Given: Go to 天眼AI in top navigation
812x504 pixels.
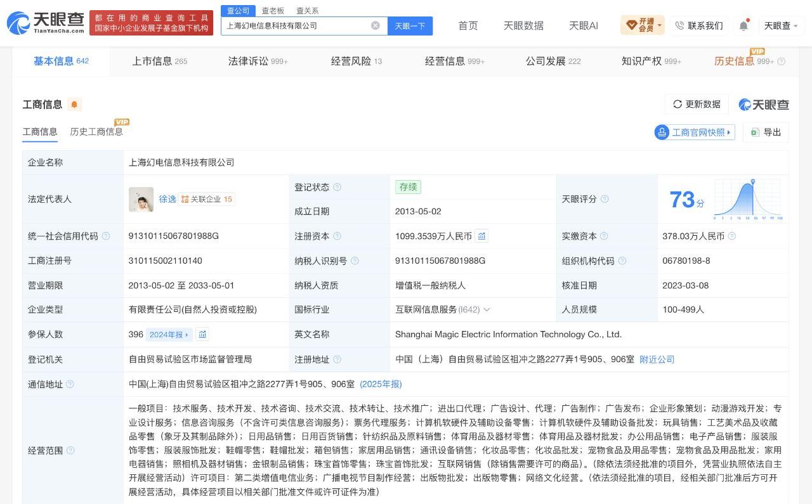Looking at the screenshot, I should coord(584,25).
